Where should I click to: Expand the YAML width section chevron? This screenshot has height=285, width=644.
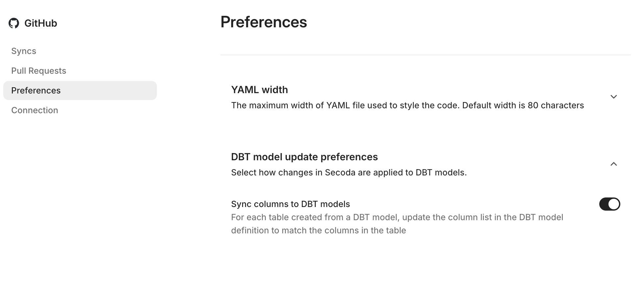[x=613, y=97]
